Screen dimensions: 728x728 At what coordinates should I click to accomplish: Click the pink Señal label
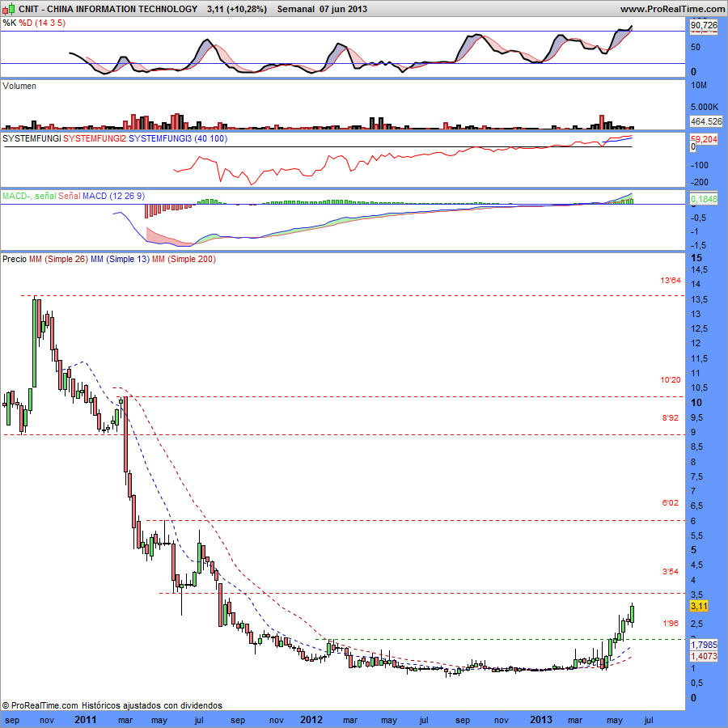70,196
